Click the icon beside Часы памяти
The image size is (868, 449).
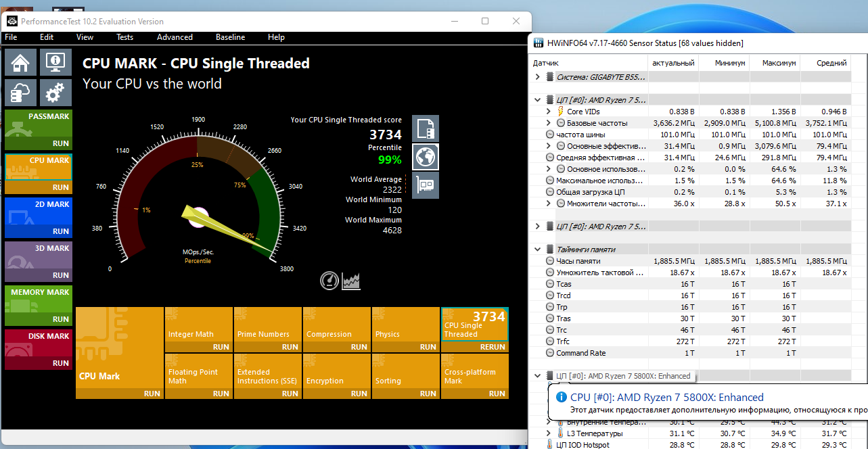click(550, 261)
